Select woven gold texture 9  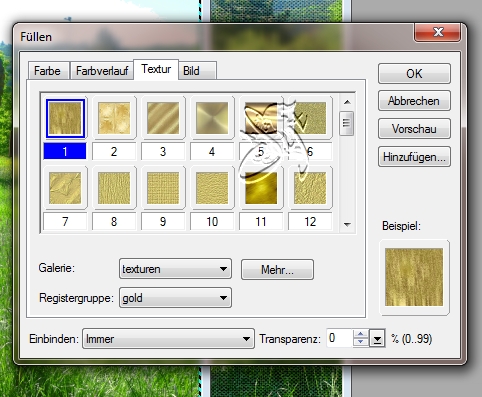[x=163, y=188]
